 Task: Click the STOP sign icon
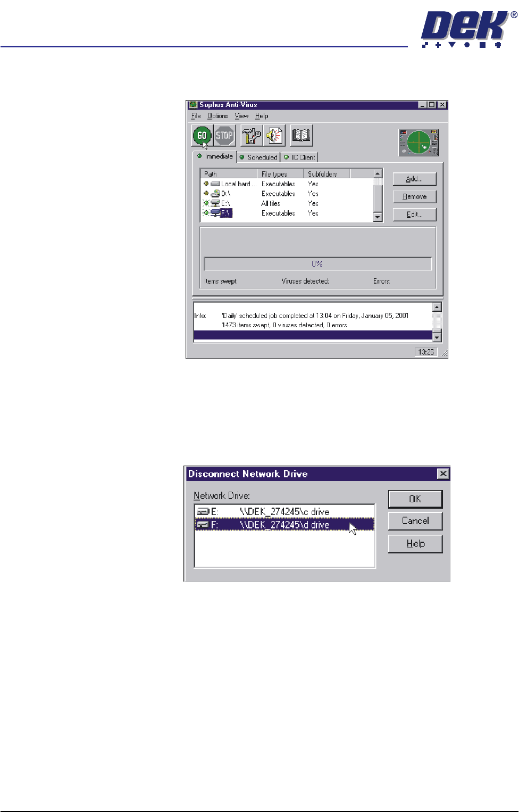(224, 136)
